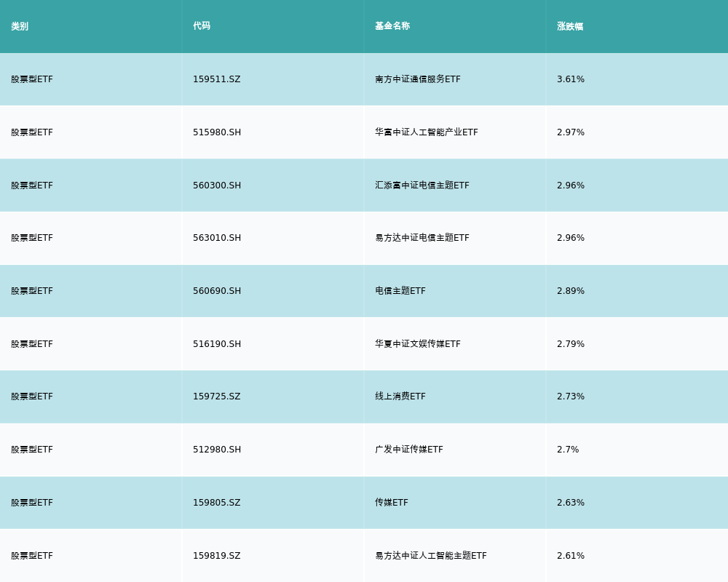The image size is (728, 582).
Task: Select fund code 159805.SZ
Action: (x=217, y=503)
